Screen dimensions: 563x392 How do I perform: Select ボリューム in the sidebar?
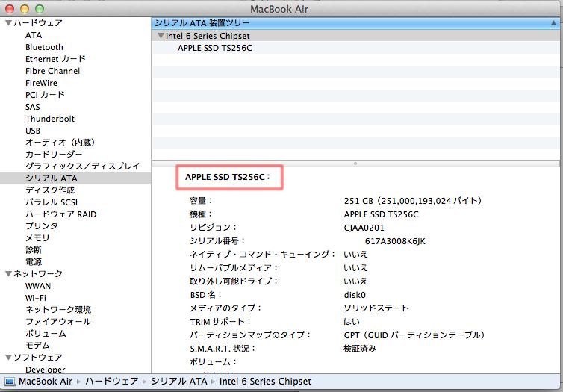[46, 334]
